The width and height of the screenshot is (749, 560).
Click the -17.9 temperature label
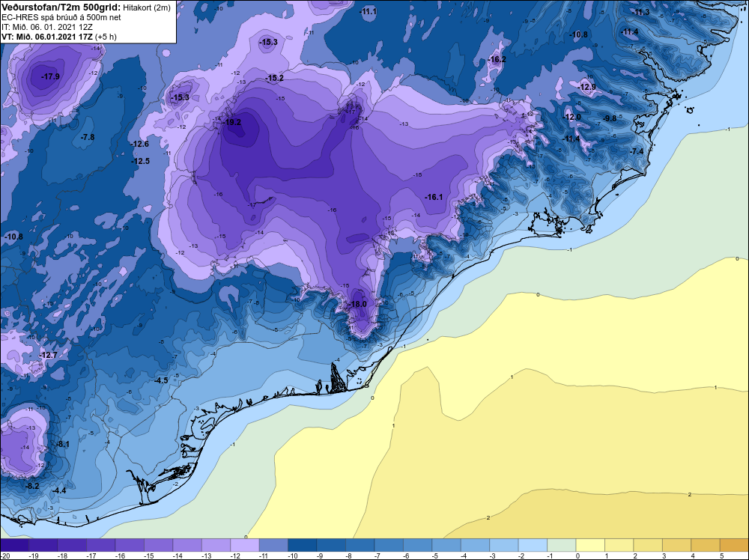[50, 76]
